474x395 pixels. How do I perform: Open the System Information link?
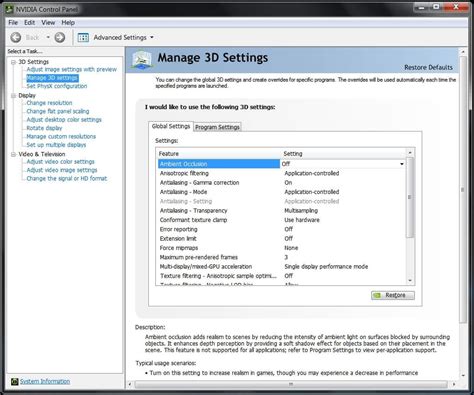tap(45, 381)
